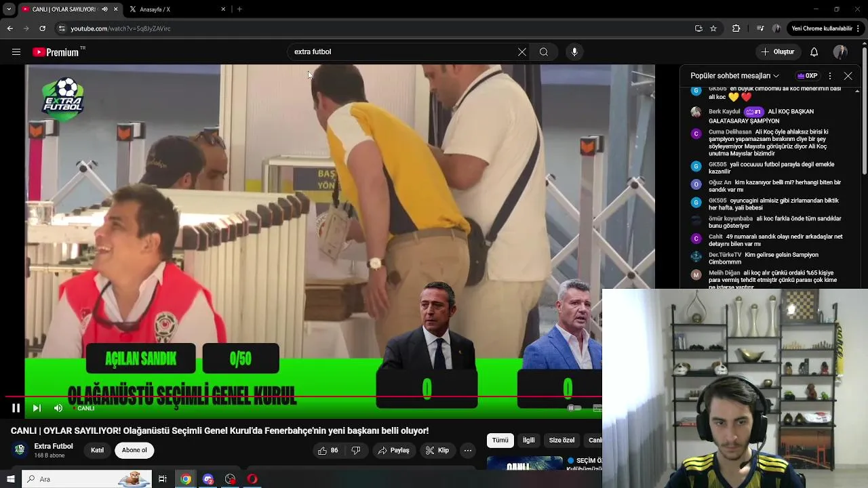Open live chat options three-dot menu
The width and height of the screenshot is (868, 488).
pos(830,76)
